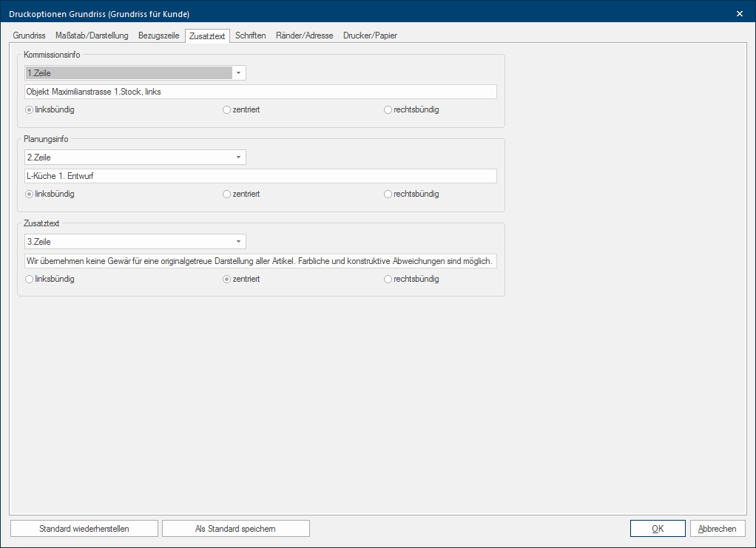Click Standard wiederherstellen button

pyautogui.click(x=84, y=529)
